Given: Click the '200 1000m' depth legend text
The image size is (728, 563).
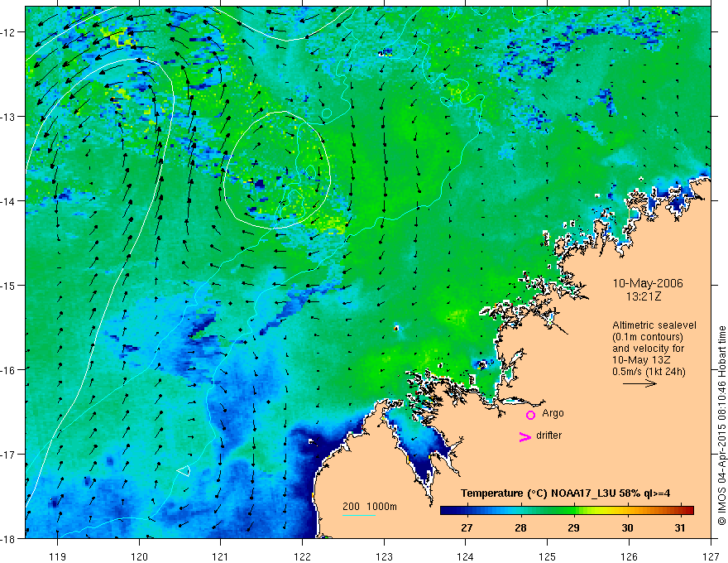Looking at the screenshot, I should (x=370, y=507).
